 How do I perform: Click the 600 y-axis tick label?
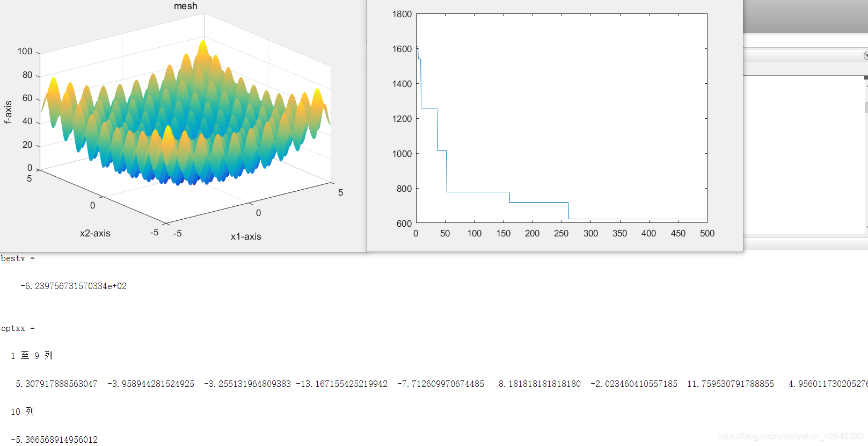tap(404, 224)
